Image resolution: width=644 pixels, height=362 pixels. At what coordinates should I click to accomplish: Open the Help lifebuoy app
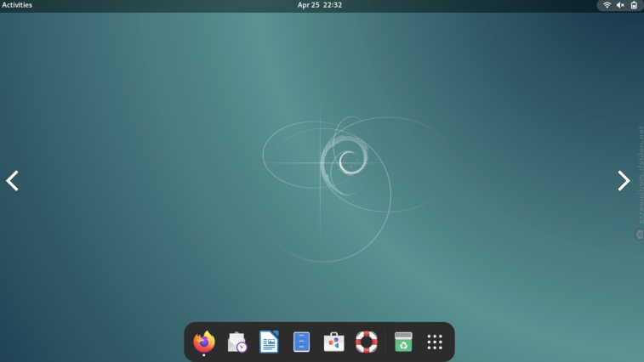click(x=367, y=342)
